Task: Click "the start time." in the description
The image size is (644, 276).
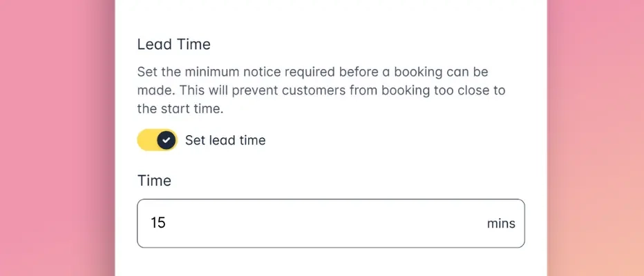Action: coord(182,108)
